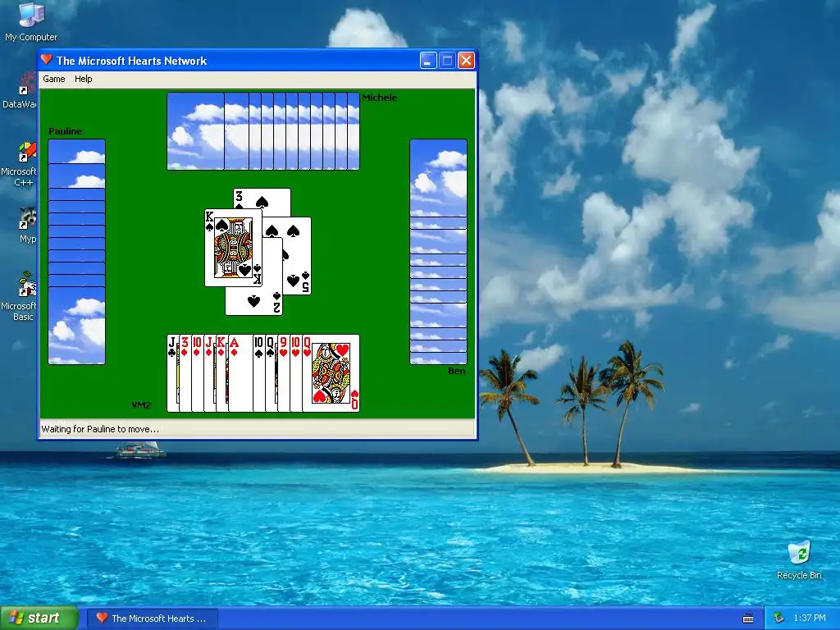Close the Microsoft Hearts Network window
Viewport: 840px width, 630px height.
point(466,61)
